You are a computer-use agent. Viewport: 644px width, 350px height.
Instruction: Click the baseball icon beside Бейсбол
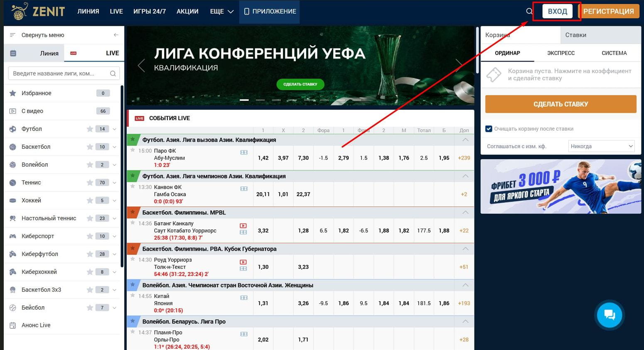pos(13,308)
